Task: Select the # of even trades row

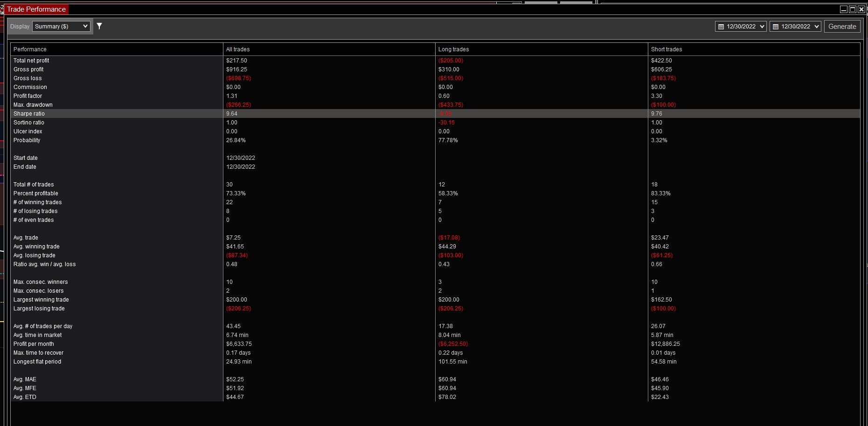Action: point(435,220)
